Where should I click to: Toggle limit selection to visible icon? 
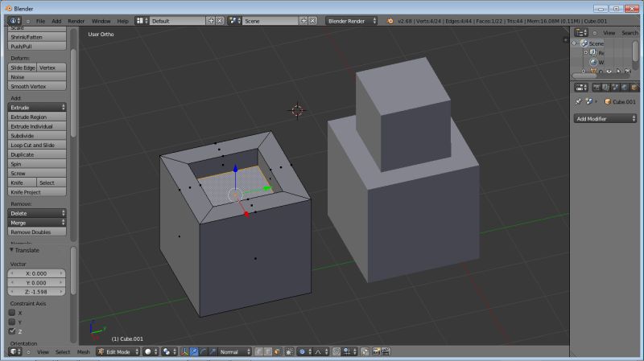point(290,352)
